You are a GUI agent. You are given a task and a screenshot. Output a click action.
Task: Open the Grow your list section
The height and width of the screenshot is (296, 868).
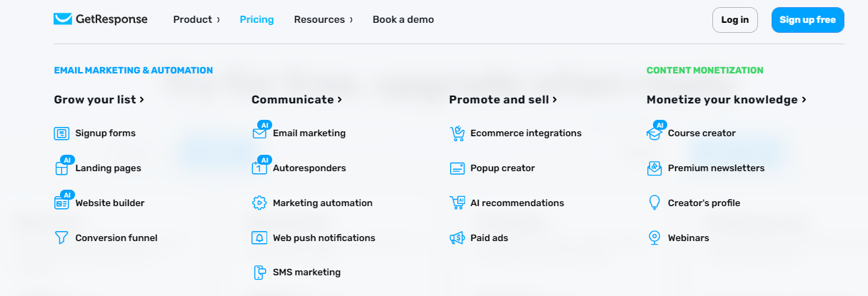tap(99, 100)
